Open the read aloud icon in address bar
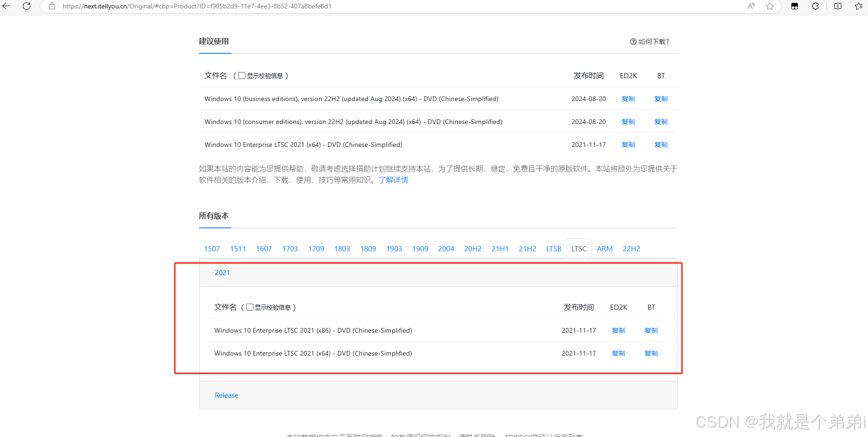The image size is (868, 437). pos(751,6)
